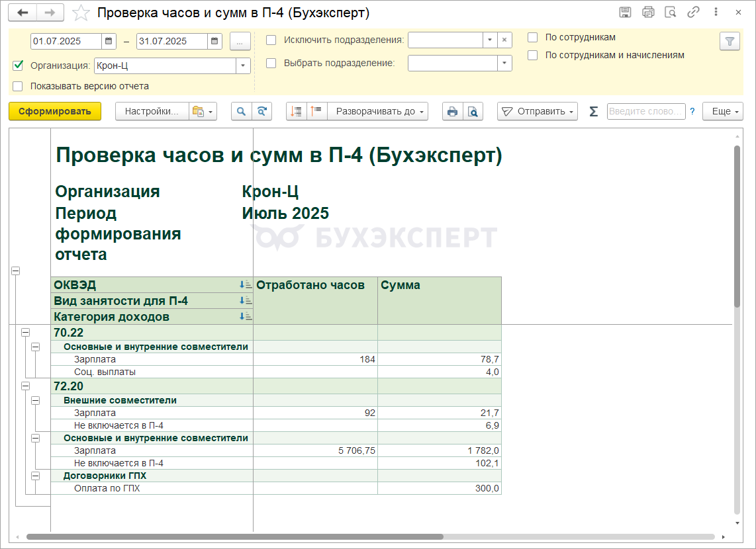The height and width of the screenshot is (549, 756).
Task: Click the Настройки... button
Action: (x=152, y=112)
